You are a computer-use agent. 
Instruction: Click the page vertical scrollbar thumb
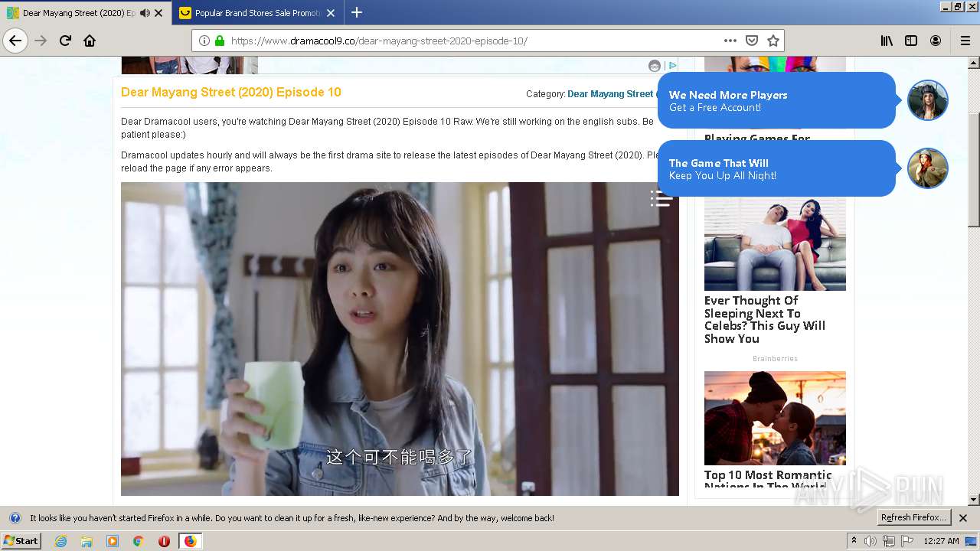coord(974,170)
